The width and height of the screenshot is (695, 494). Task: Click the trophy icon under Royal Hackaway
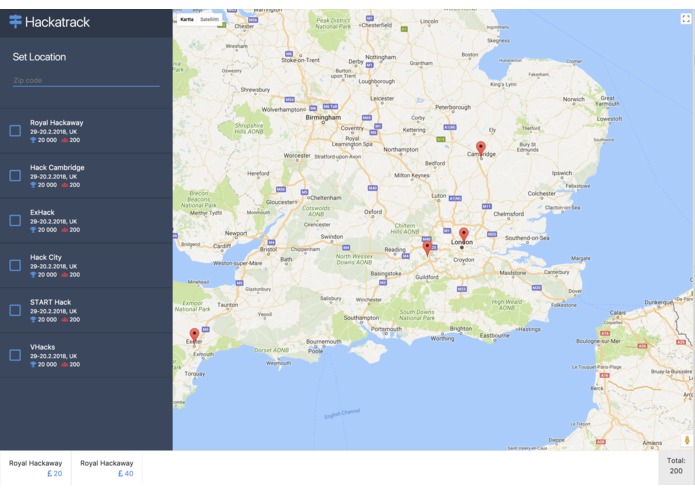pyautogui.click(x=33, y=140)
